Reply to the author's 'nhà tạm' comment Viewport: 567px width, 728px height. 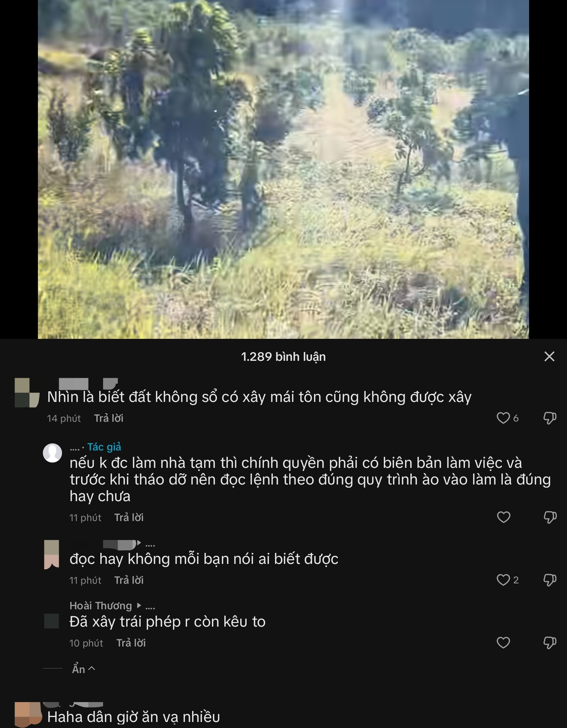[x=129, y=517]
